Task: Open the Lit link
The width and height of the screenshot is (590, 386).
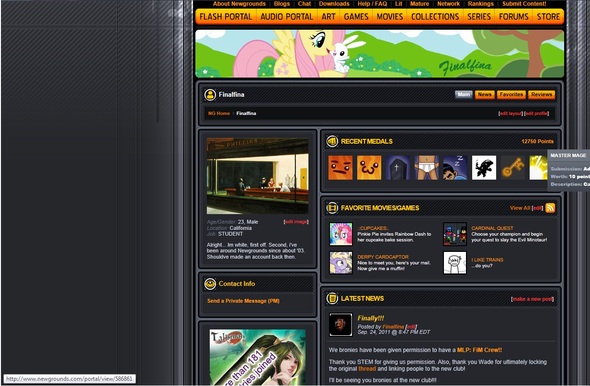Action: [398, 4]
